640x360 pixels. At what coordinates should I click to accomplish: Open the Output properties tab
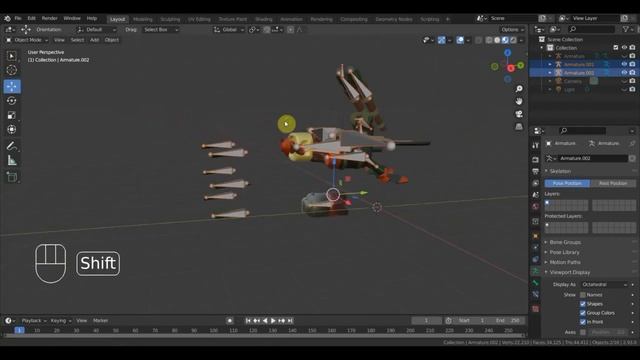coord(536,171)
